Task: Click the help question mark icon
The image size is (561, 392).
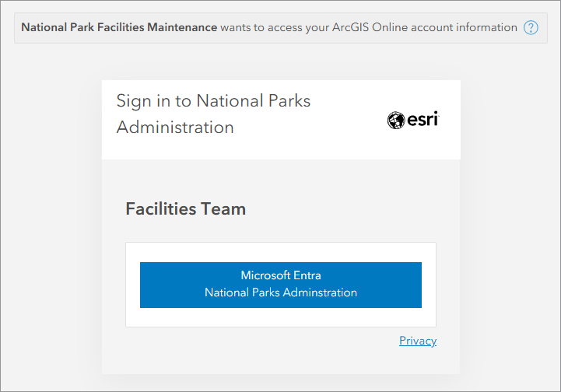Action: (x=531, y=28)
